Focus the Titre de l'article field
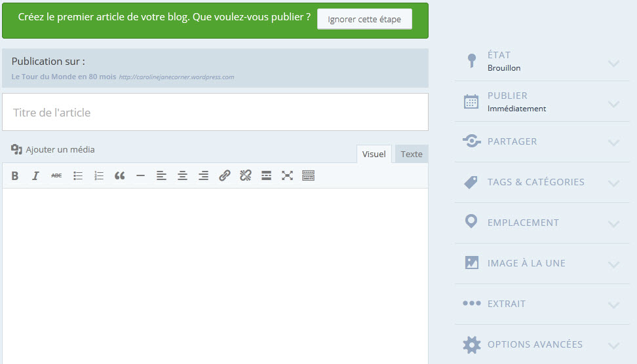Screen dimensions: 637x364 215,113
